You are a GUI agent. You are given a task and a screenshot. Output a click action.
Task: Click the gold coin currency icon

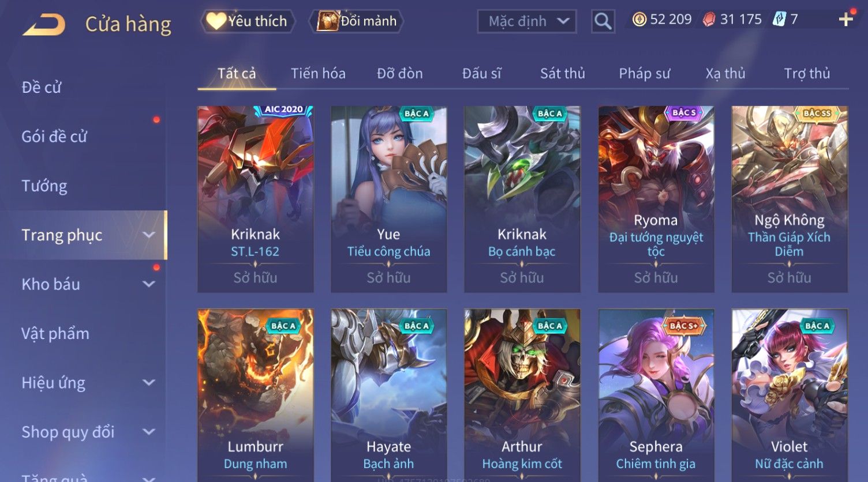coord(639,20)
